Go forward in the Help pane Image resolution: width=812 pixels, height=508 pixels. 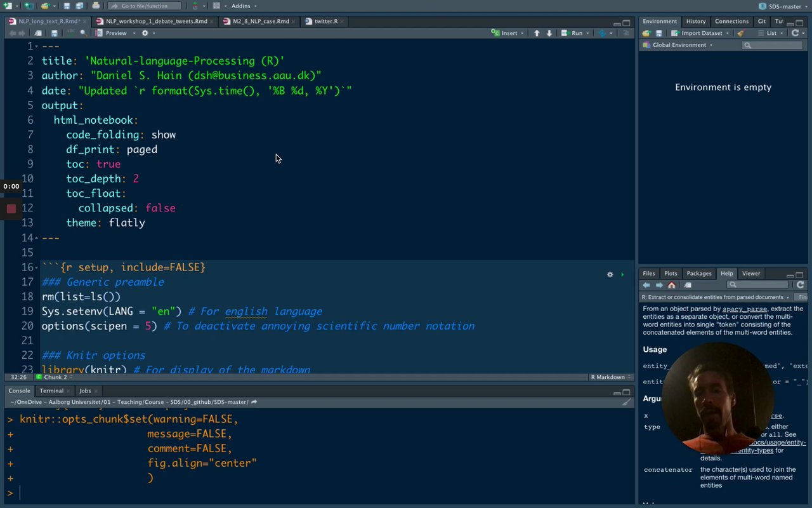pyautogui.click(x=659, y=285)
